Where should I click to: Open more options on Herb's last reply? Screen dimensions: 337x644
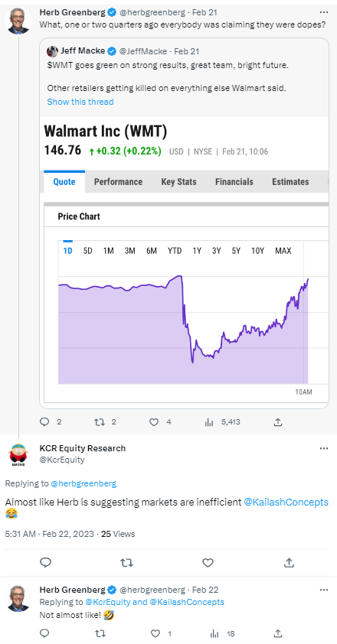(x=324, y=590)
